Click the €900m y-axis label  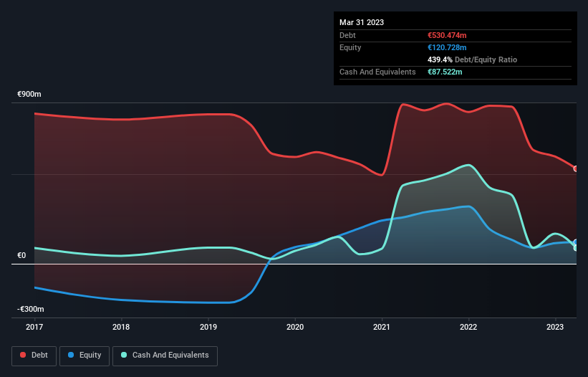coord(29,94)
